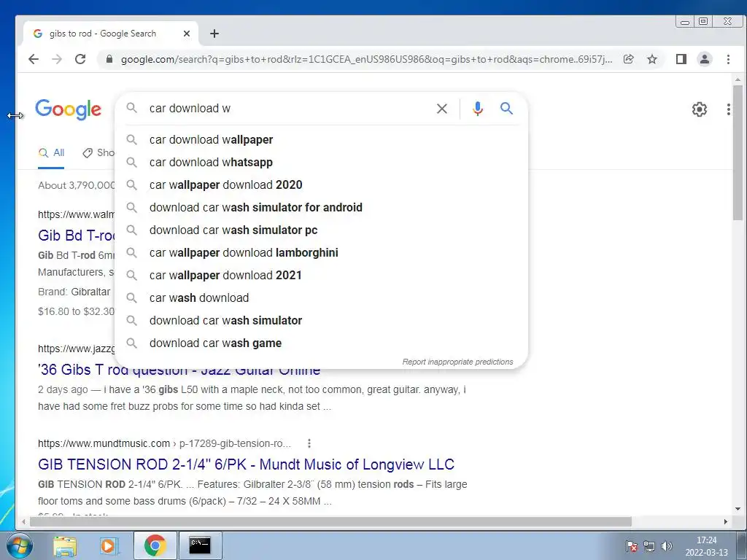This screenshot has width=747, height=560.
Task: Click the address bar URL
Action: tap(367, 59)
